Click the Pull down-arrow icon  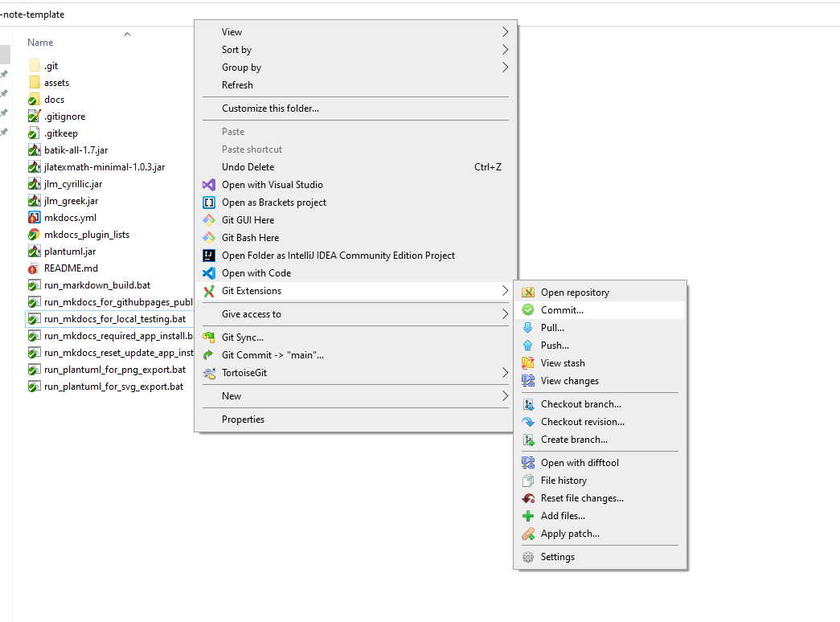point(527,327)
